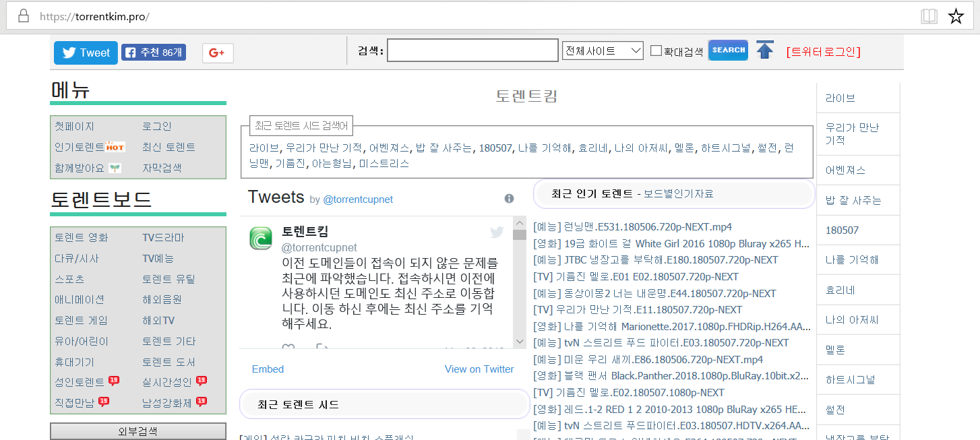Image resolution: width=980 pixels, height=440 pixels.
Task: Click the 토렌트킴 green profile avatar
Action: coord(261,239)
